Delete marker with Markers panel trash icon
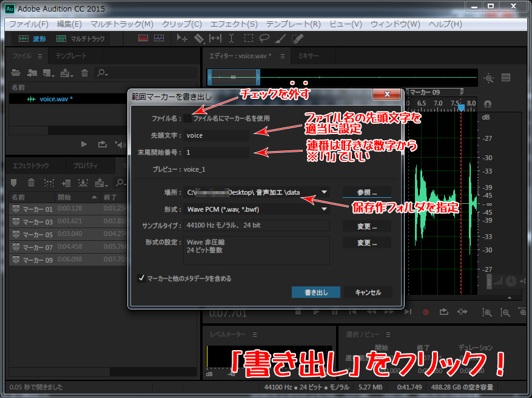The width and height of the screenshot is (532, 398). tap(31, 183)
